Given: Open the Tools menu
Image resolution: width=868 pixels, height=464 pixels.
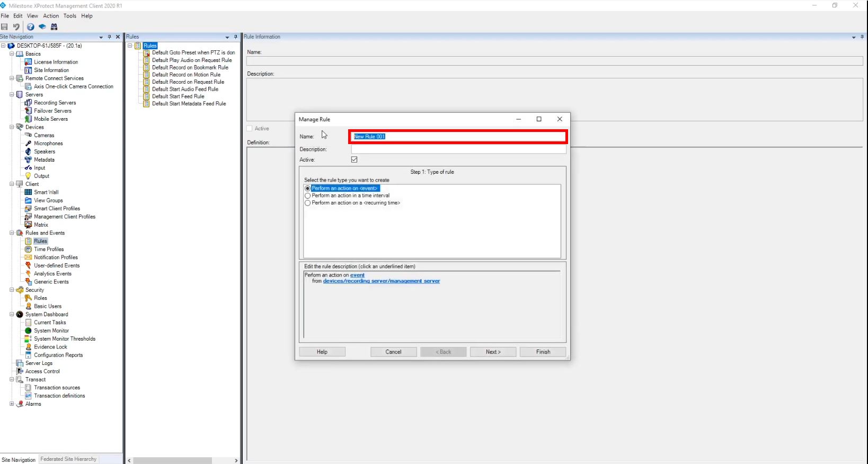Looking at the screenshot, I should [70, 16].
